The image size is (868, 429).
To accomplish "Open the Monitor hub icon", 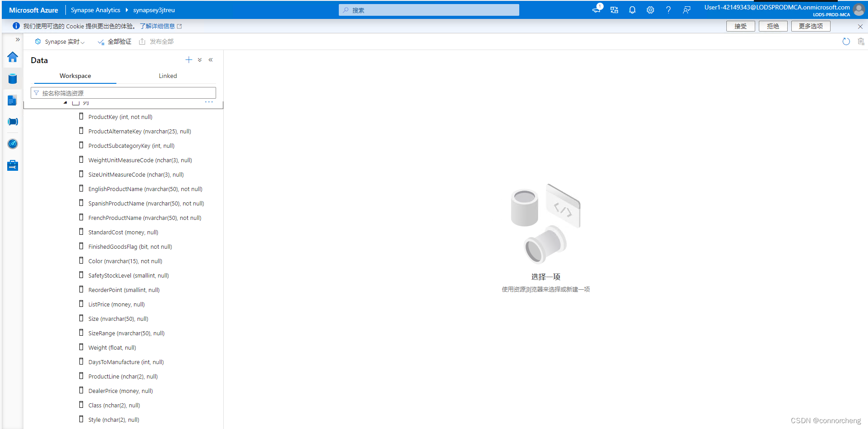I will (x=12, y=144).
